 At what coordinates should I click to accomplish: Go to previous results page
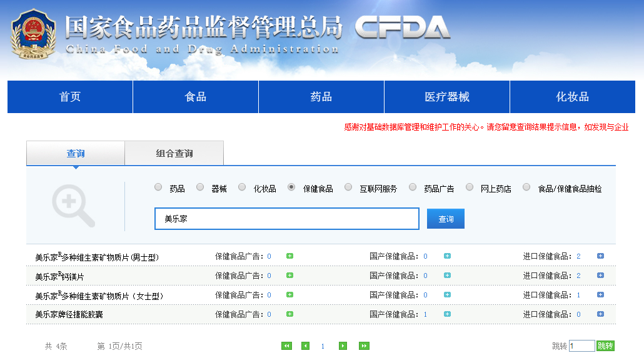click(306, 346)
